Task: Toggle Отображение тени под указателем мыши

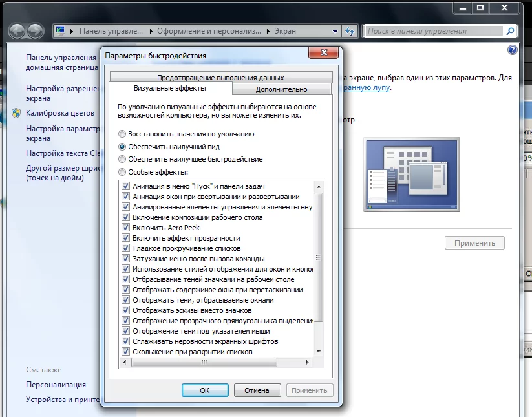Action: coord(125,331)
